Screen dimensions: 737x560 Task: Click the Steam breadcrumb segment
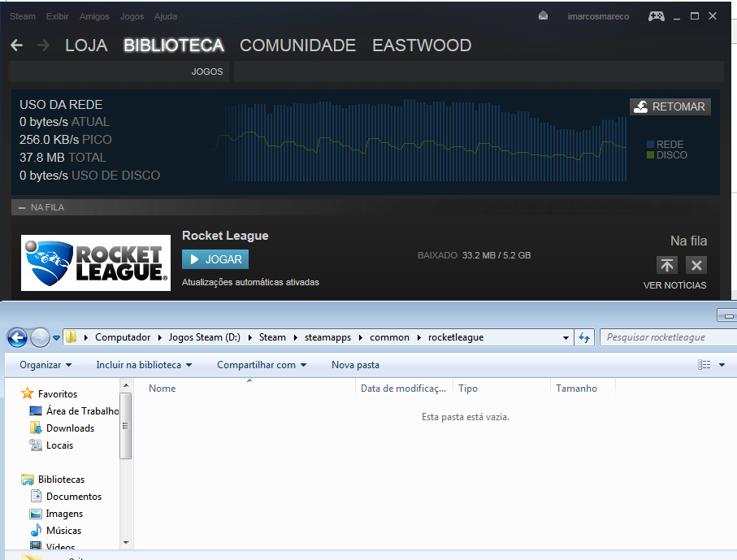(272, 337)
